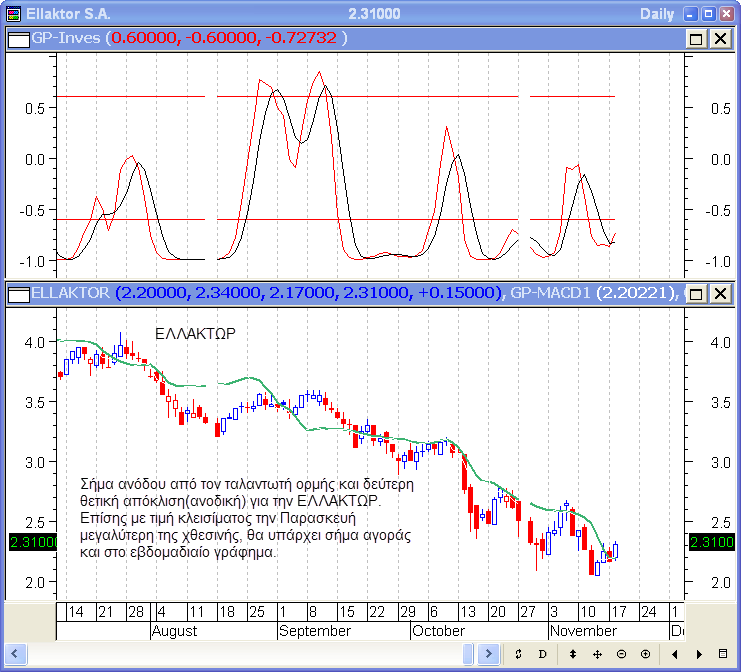Select the ΕΛΛΑΚΤΩΡ text label on chart

[195, 334]
